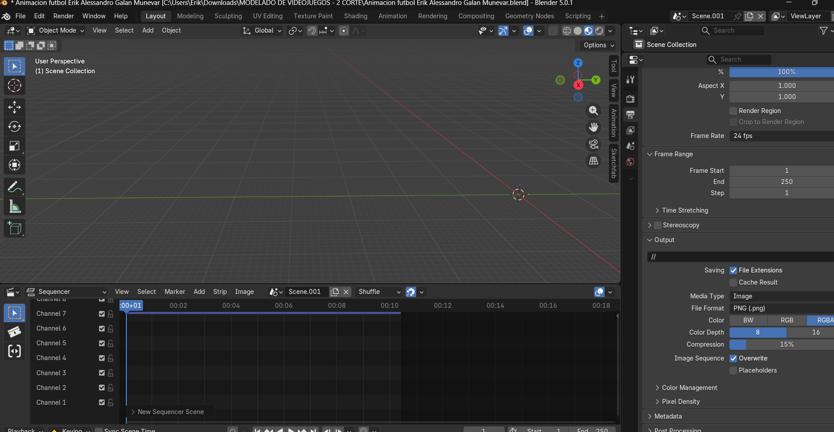Select the BW color mode button
This screenshot has height=432, width=834.
(x=748, y=321)
